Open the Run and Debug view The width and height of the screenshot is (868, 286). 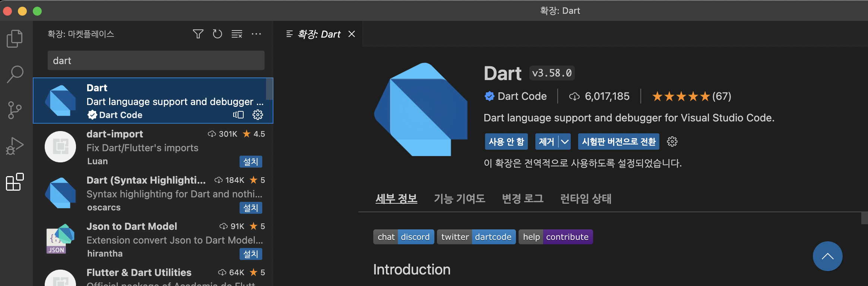pyautogui.click(x=15, y=146)
